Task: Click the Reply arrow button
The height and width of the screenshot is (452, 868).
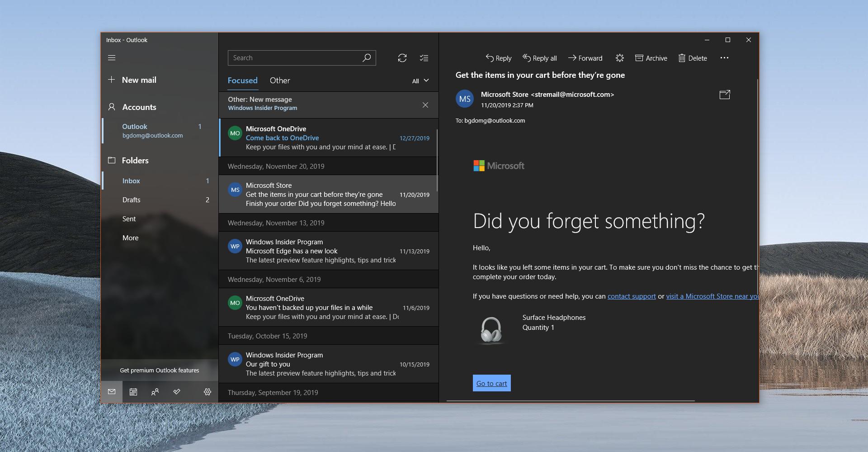Action: point(498,58)
